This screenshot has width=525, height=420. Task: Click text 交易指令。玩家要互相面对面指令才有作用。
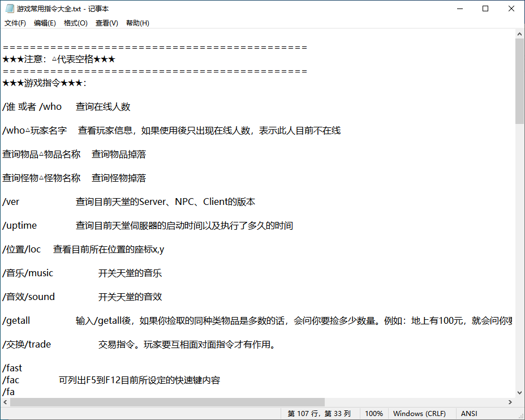click(x=188, y=345)
